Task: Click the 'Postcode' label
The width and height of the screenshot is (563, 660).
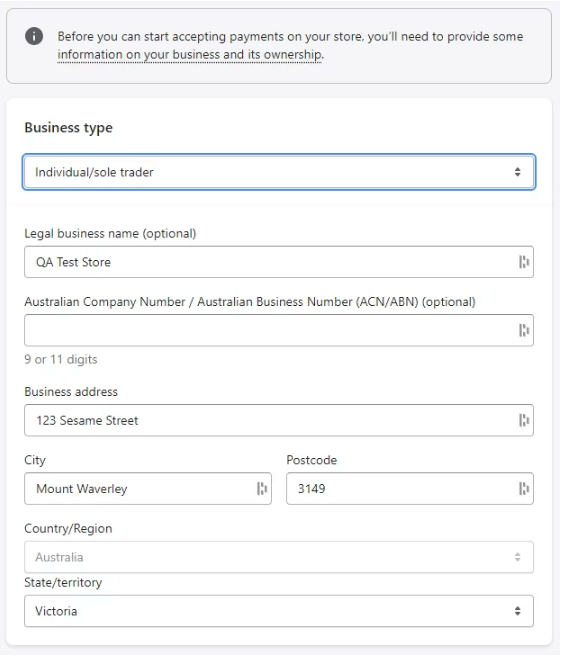Action: (x=312, y=460)
